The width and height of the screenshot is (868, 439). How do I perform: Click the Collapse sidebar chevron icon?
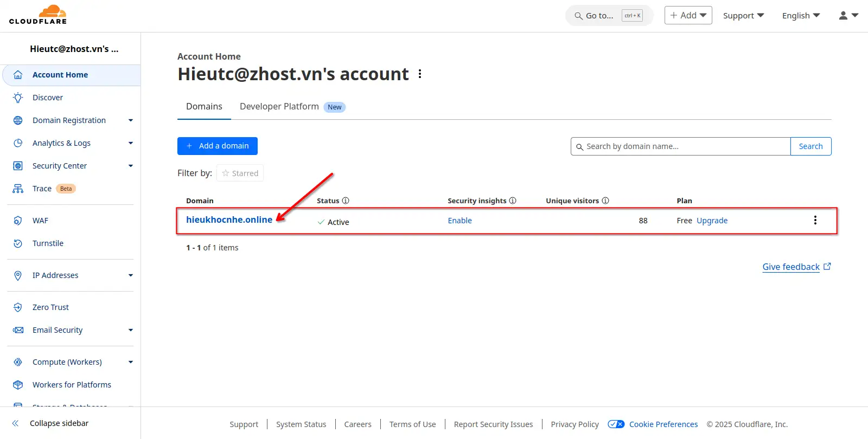[x=16, y=423]
